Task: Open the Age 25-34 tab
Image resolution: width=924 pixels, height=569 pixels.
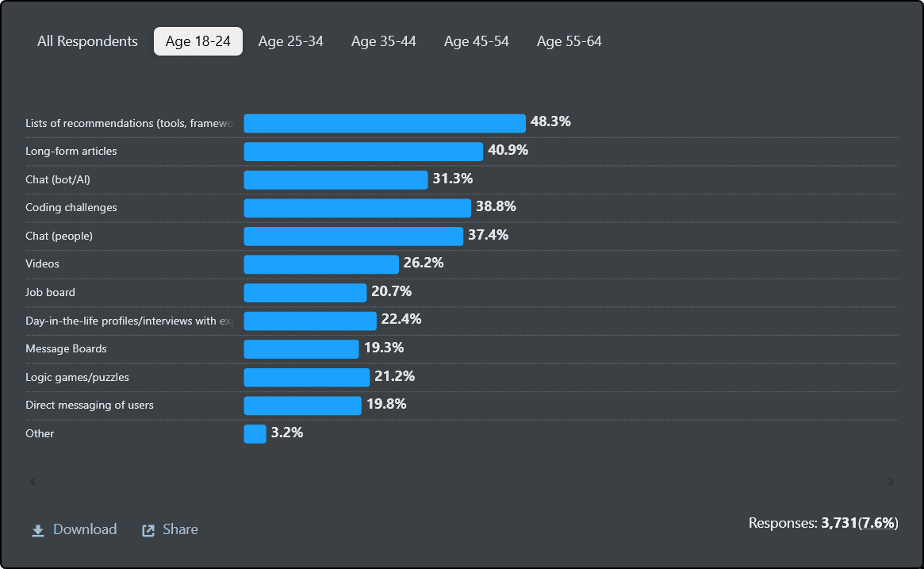Action: (x=291, y=41)
